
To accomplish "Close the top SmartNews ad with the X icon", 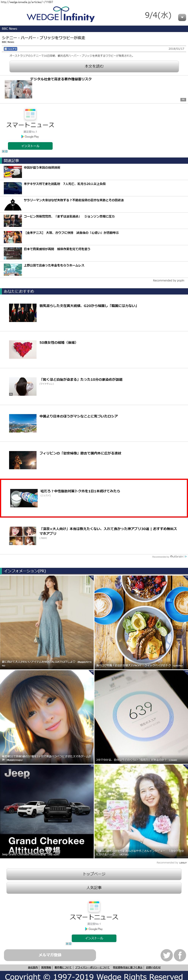I will point(3,151).
